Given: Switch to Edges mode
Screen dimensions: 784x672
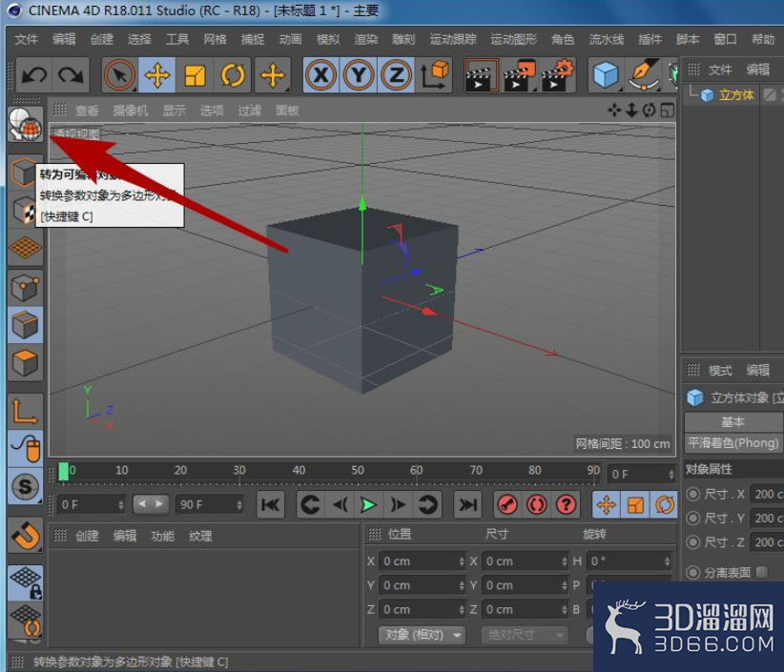Looking at the screenshot, I should (x=25, y=325).
